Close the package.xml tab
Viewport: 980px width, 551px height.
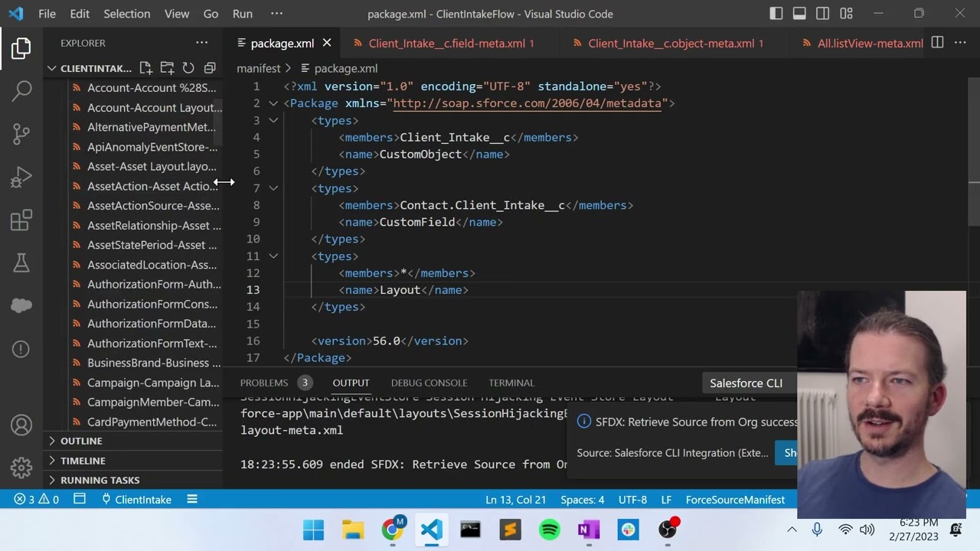[x=327, y=43]
